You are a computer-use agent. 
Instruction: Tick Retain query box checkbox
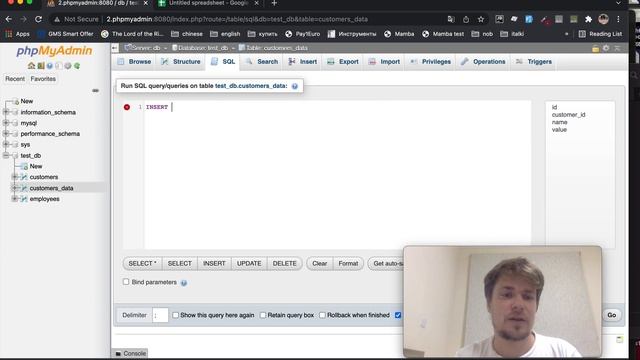[x=263, y=315]
